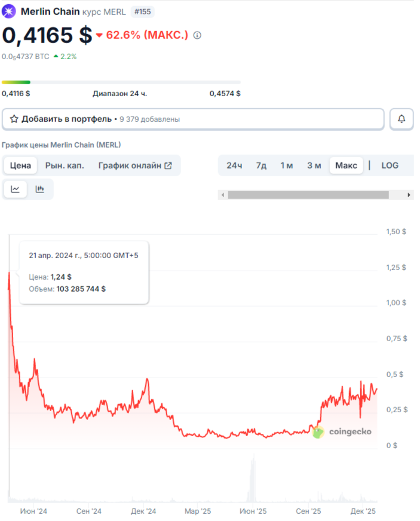Viewport: 420px width, 521px height.
Task: Click the Сен '25 axis label
Action: pyautogui.click(x=308, y=511)
